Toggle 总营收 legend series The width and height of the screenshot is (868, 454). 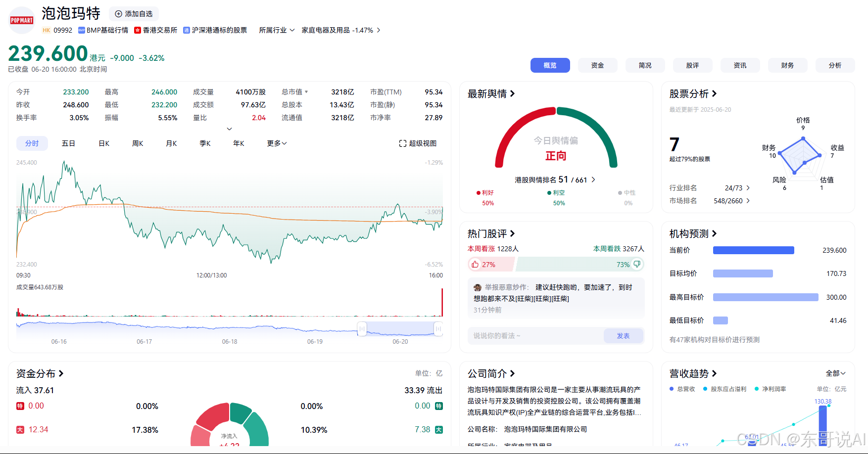point(682,389)
